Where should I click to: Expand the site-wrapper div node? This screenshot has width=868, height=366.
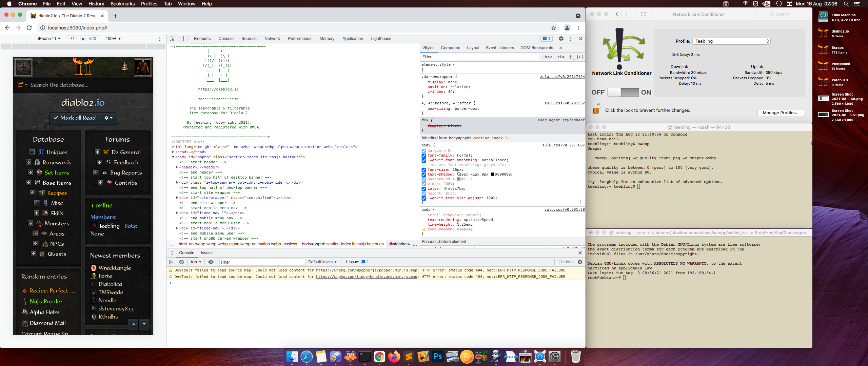[x=177, y=198]
